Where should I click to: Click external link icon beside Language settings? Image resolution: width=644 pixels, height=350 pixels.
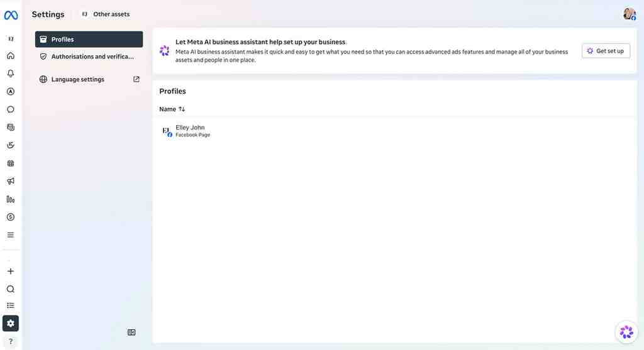136,79
